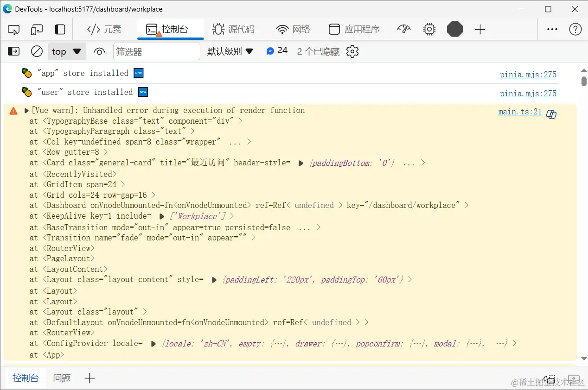
Task: Select the "at <Transition name="fade"" line
Action: click(x=142, y=238)
